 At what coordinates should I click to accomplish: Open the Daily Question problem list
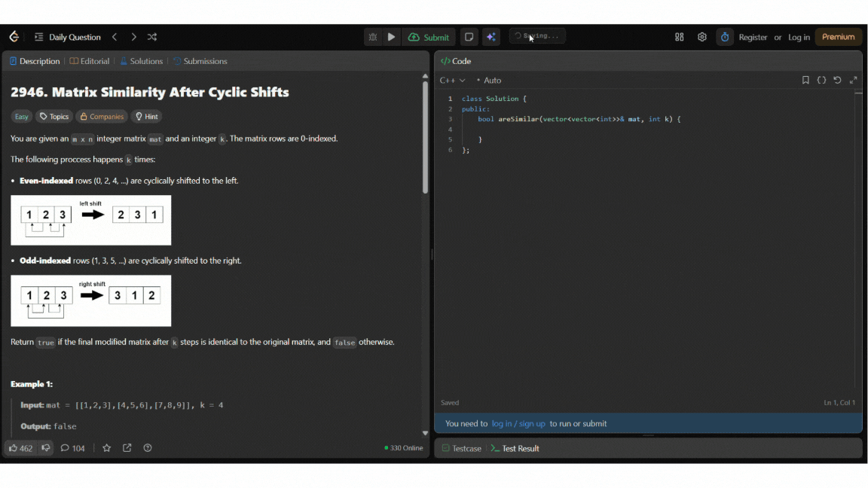(68, 37)
